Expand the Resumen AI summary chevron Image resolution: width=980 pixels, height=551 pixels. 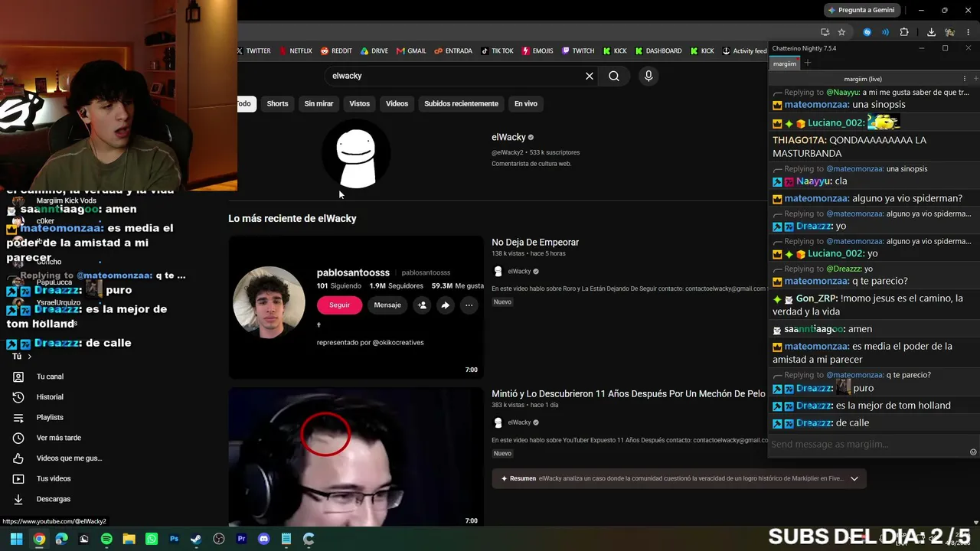854,478
